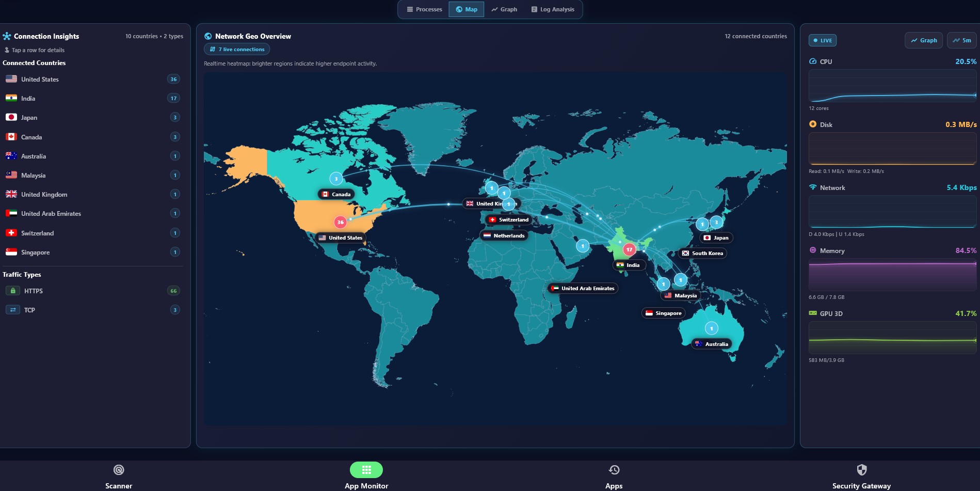980x491 pixels.
Task: Click the Network chart
Action: point(893,212)
